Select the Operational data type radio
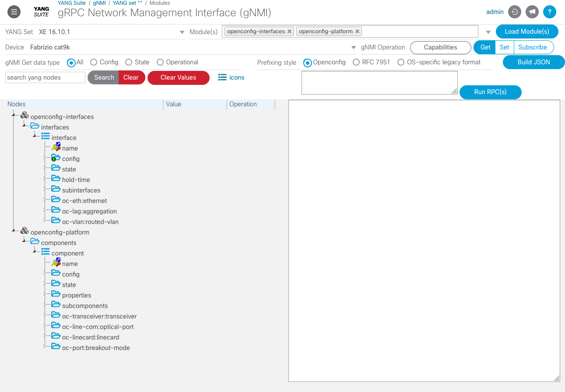The image size is (565, 392). click(x=160, y=62)
